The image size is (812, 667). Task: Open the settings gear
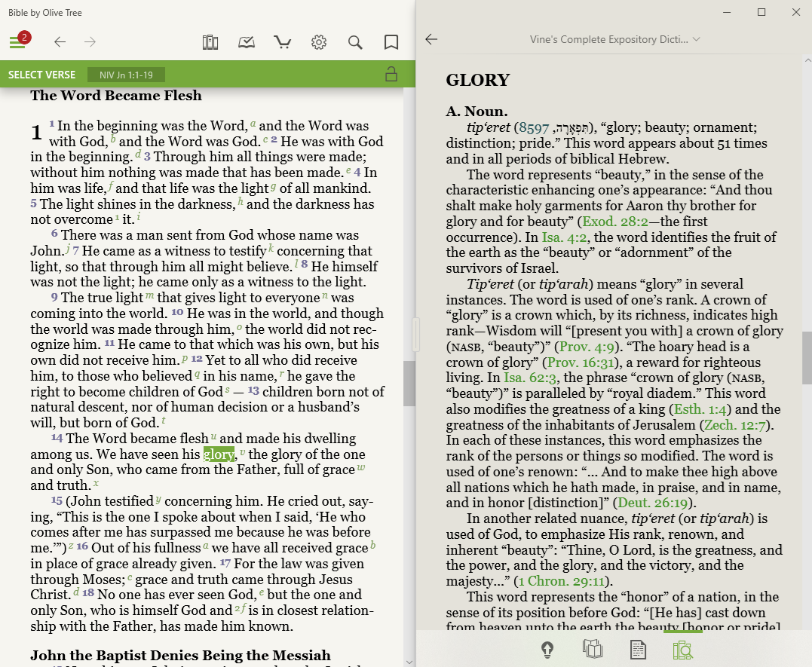[319, 42]
